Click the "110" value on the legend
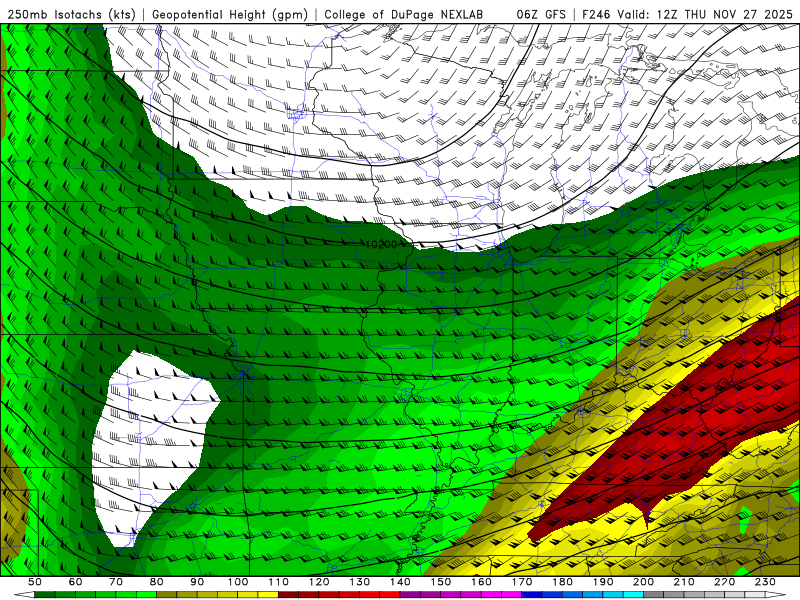800x600 pixels. pyautogui.click(x=279, y=582)
